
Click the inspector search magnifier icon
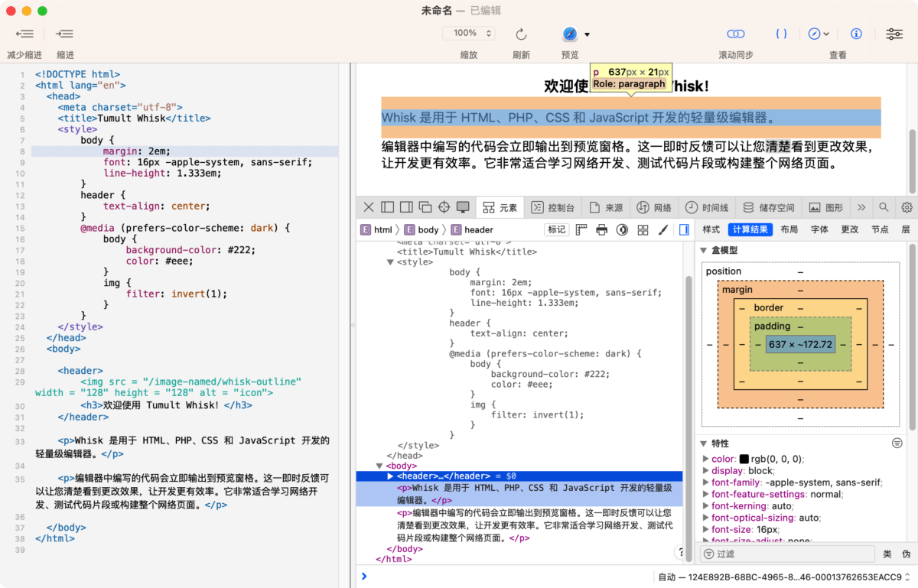(x=884, y=207)
